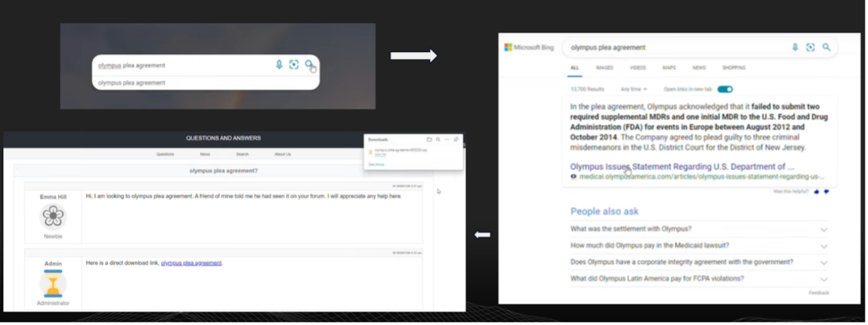Open downloads folder icon in Downloads popup
The image size is (868, 325).
429,140
